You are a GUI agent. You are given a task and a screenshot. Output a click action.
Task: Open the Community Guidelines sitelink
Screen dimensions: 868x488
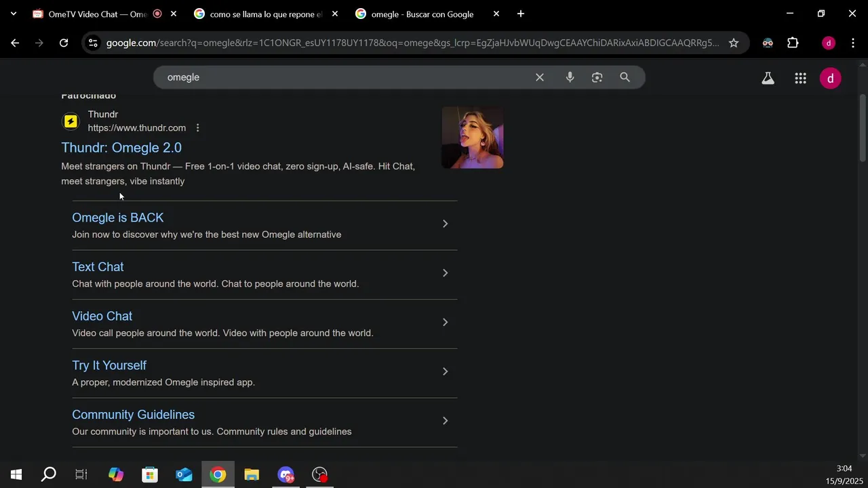point(133,415)
